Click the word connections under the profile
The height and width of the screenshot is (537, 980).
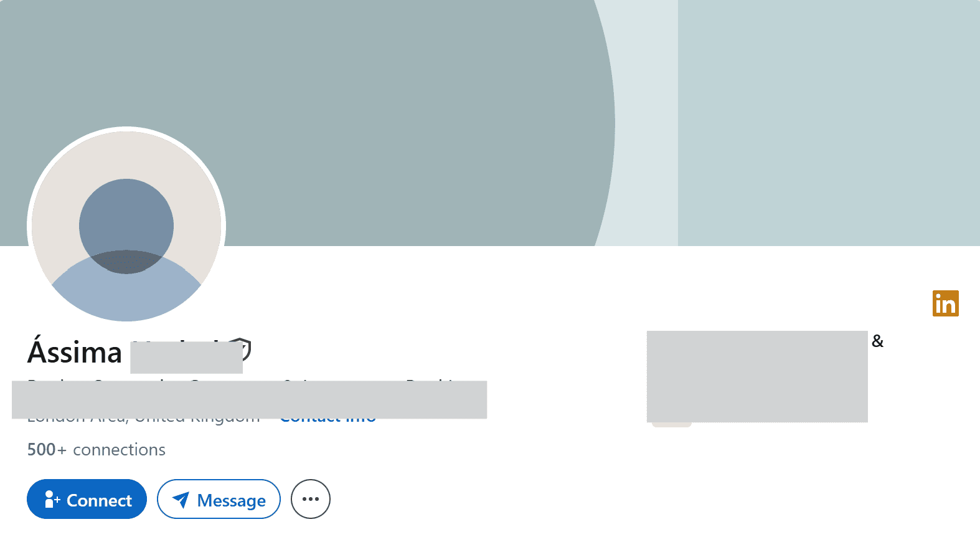[120, 450]
